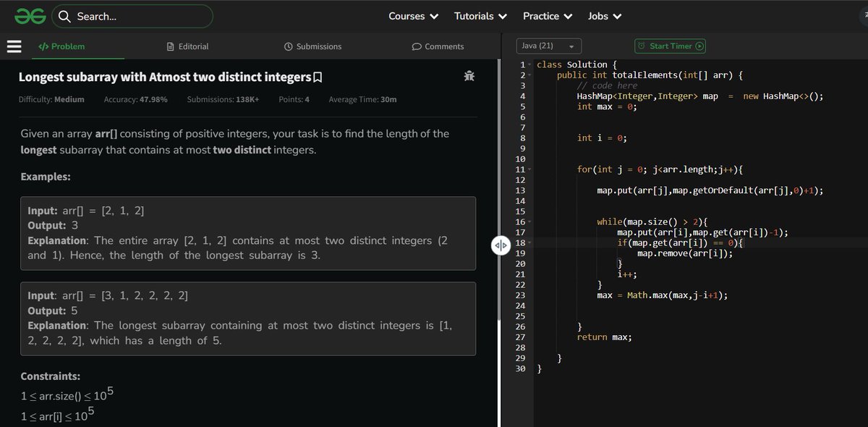Collapse the if block at line 18
The width and height of the screenshot is (868, 427).
point(530,243)
